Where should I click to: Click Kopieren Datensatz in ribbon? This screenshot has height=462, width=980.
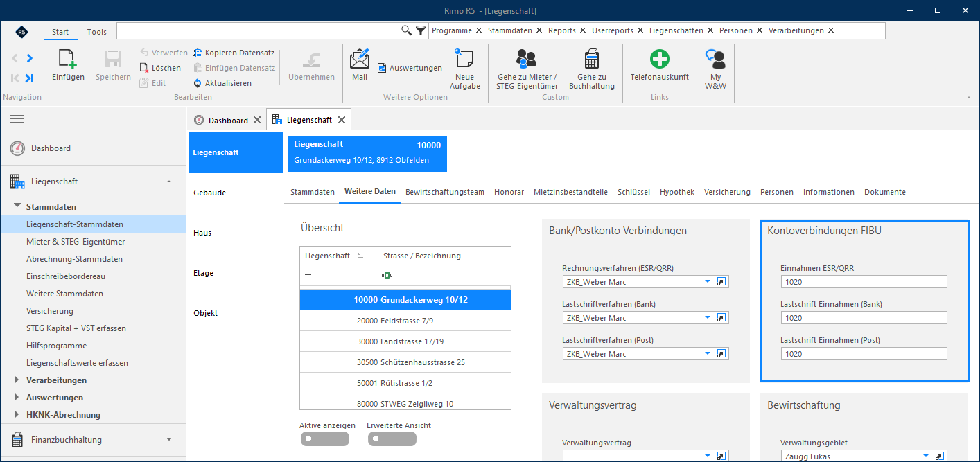tap(234, 53)
